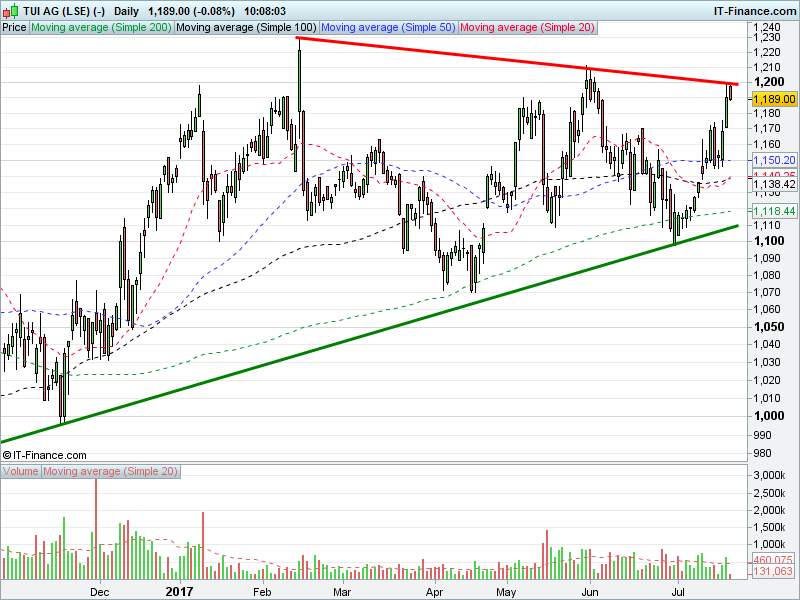Select Moving average (Simple 100) legend label
The image size is (800, 600).
click(x=246, y=28)
